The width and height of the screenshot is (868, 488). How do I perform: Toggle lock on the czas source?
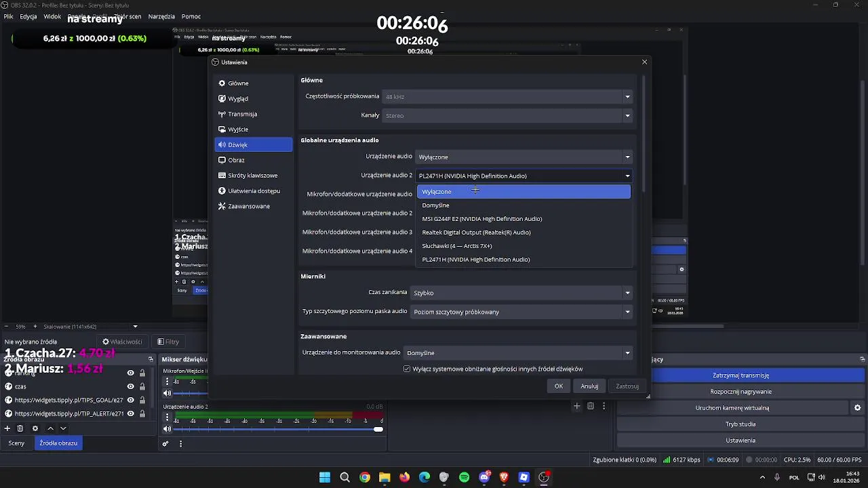click(142, 386)
